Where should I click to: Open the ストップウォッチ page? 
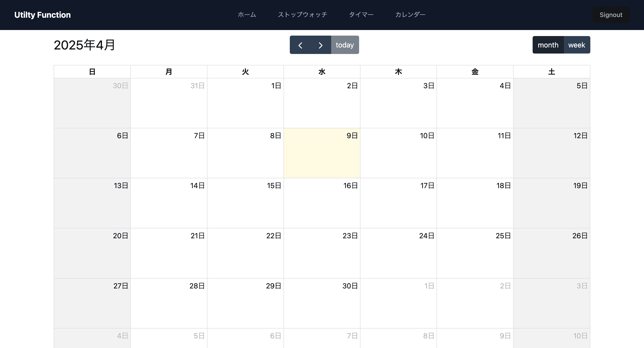tap(303, 15)
